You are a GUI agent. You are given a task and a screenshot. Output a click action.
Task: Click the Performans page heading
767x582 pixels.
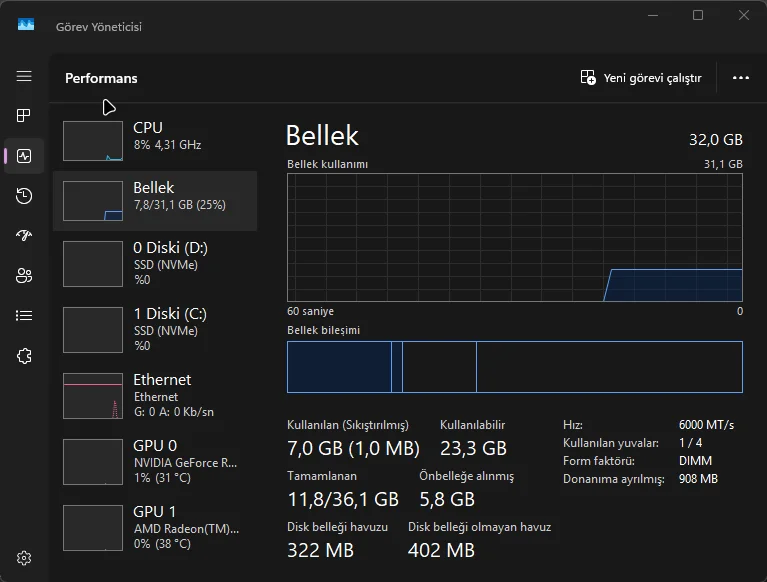pyautogui.click(x=101, y=78)
